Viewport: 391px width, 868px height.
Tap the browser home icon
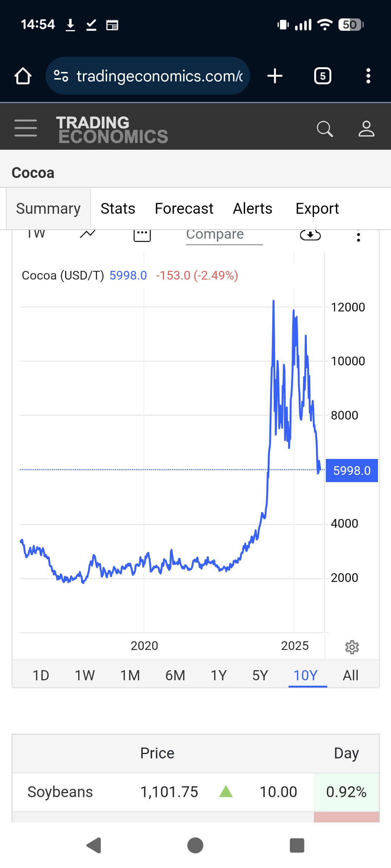tap(23, 76)
